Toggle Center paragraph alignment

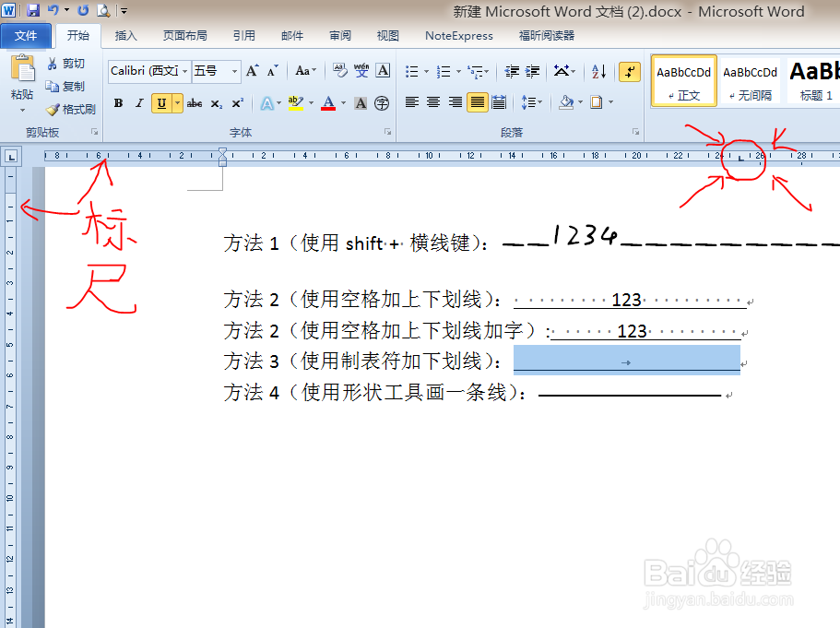(432, 103)
